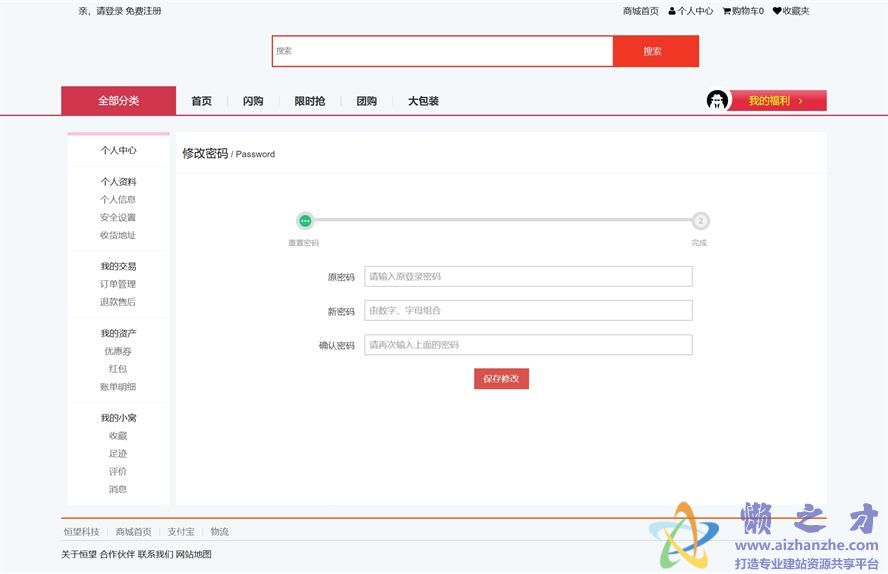Click the arrow on 我的福利 button

point(800,101)
